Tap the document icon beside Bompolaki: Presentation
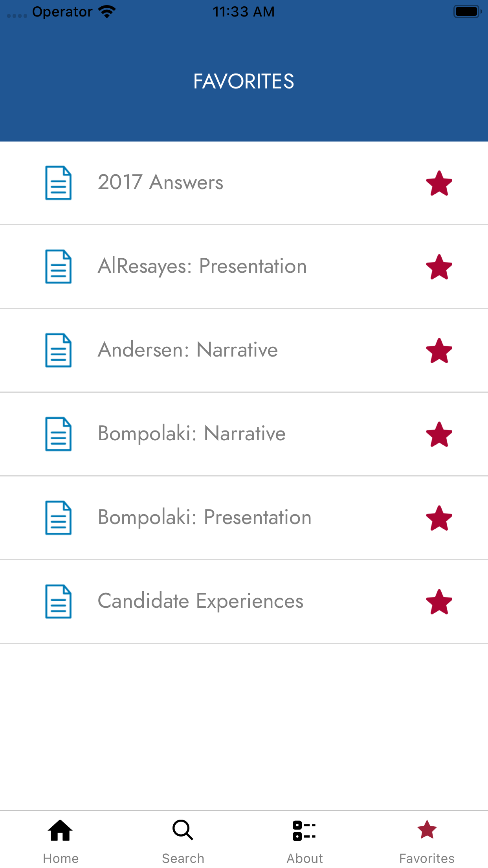Image resolution: width=488 pixels, height=868 pixels. (x=58, y=518)
